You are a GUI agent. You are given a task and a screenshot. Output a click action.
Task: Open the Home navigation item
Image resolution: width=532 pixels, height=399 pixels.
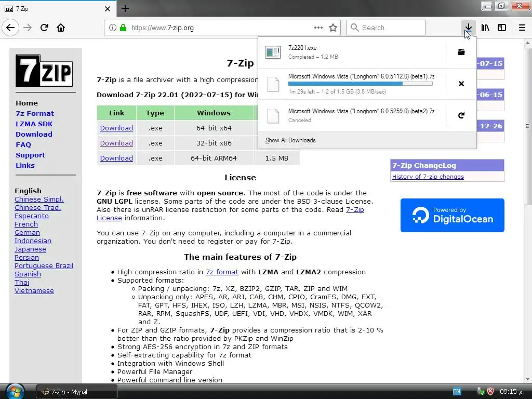[x=27, y=103]
